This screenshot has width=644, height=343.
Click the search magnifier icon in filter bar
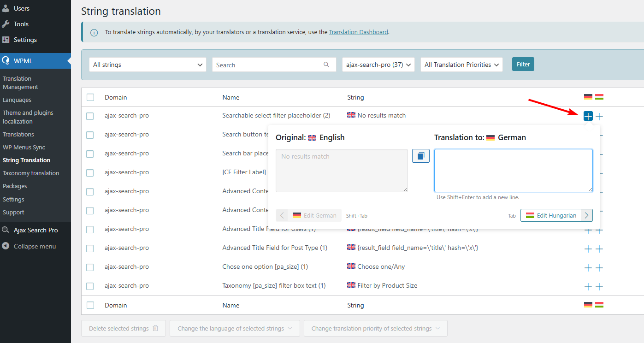coord(326,65)
